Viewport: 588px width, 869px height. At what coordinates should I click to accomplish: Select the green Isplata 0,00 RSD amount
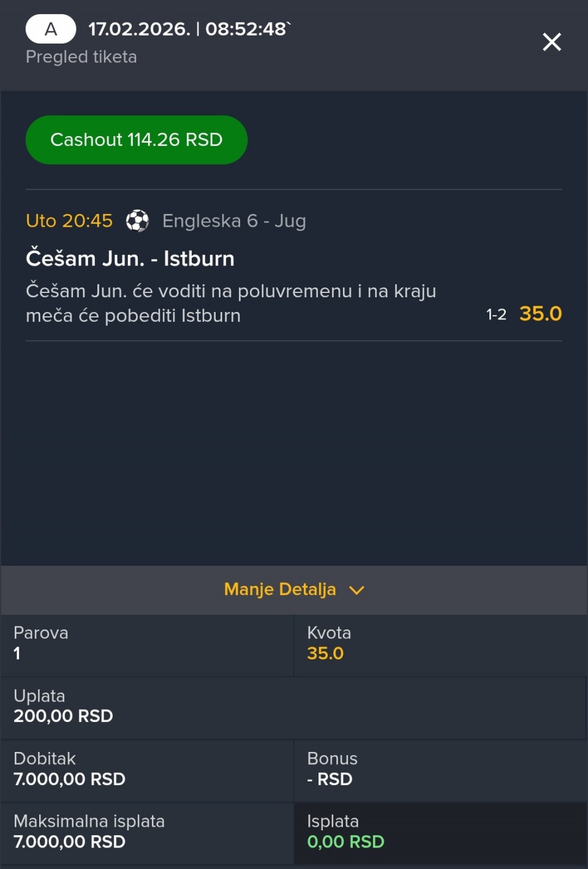click(x=345, y=842)
